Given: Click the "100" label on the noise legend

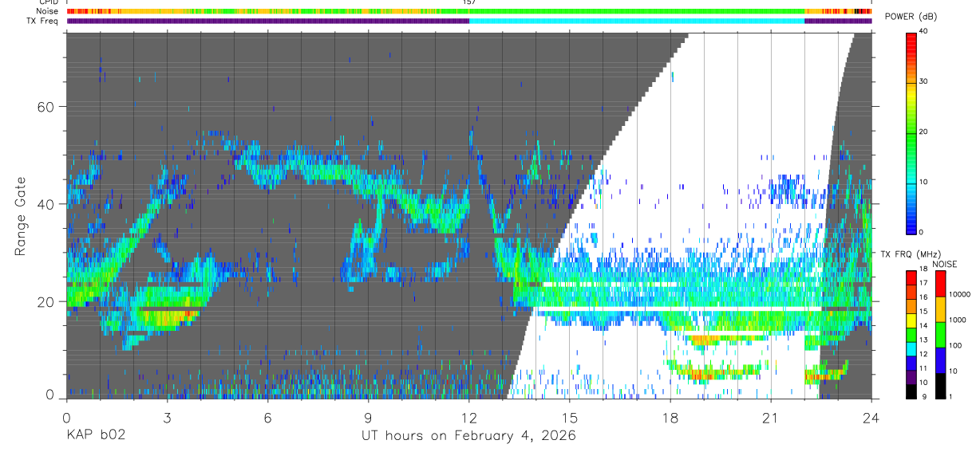Looking at the screenshot, I should (954, 345).
